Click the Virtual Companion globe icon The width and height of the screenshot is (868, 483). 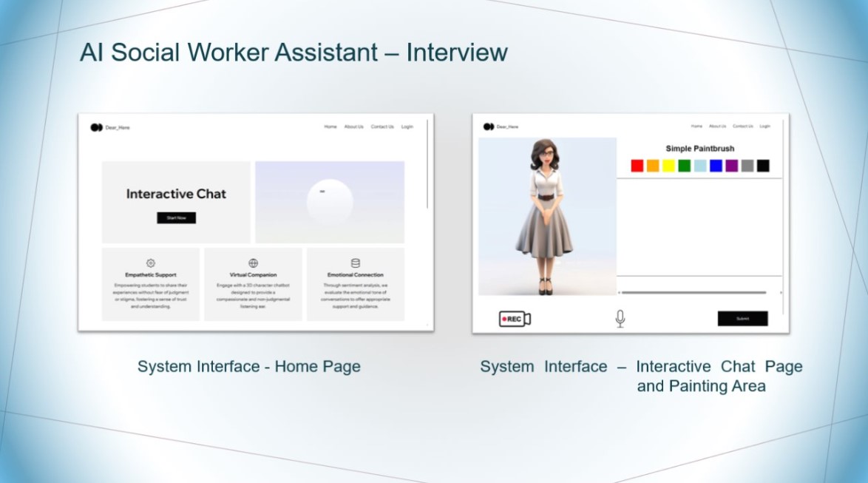click(253, 263)
